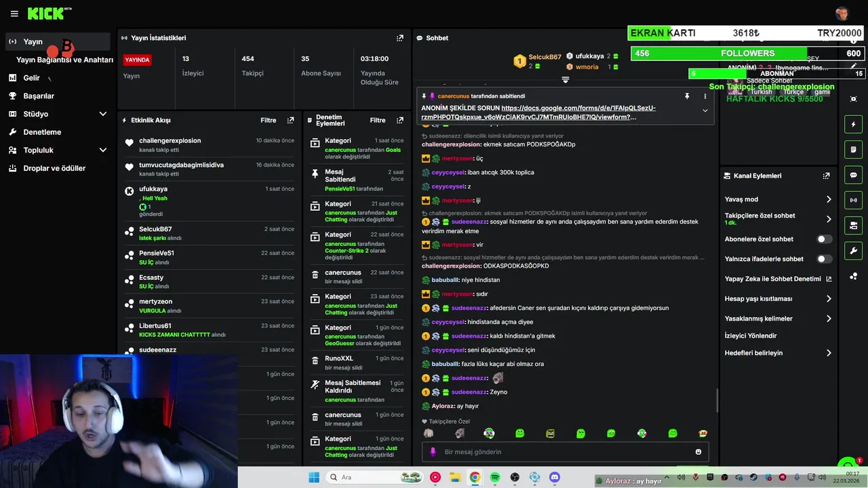The image size is (868, 488).
Task: Expand the chat leaderboard dropdown arrow
Action: click(x=565, y=80)
